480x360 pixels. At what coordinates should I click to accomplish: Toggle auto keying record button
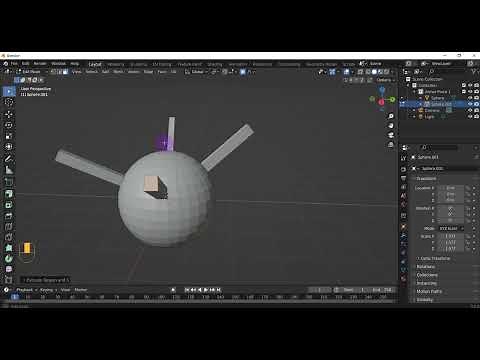(173, 290)
